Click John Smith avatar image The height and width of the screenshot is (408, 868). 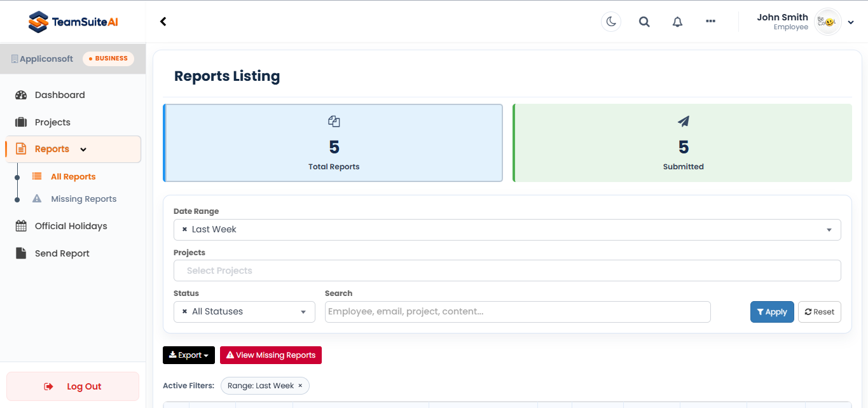828,22
